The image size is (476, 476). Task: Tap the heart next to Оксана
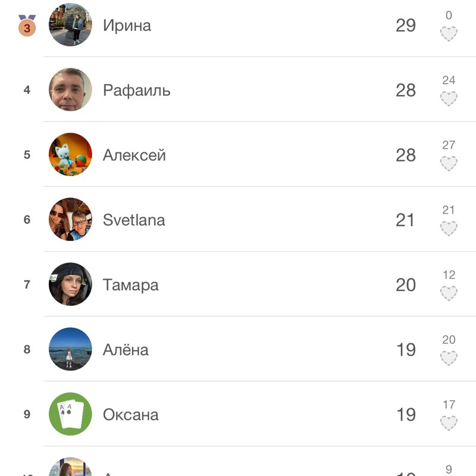tap(449, 423)
